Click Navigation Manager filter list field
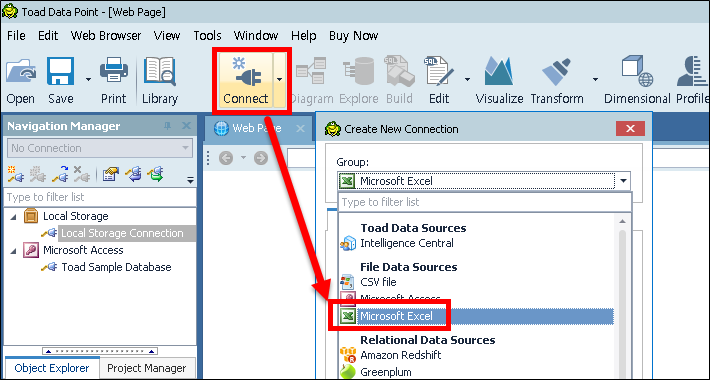This screenshot has height=380, width=710. [101, 197]
